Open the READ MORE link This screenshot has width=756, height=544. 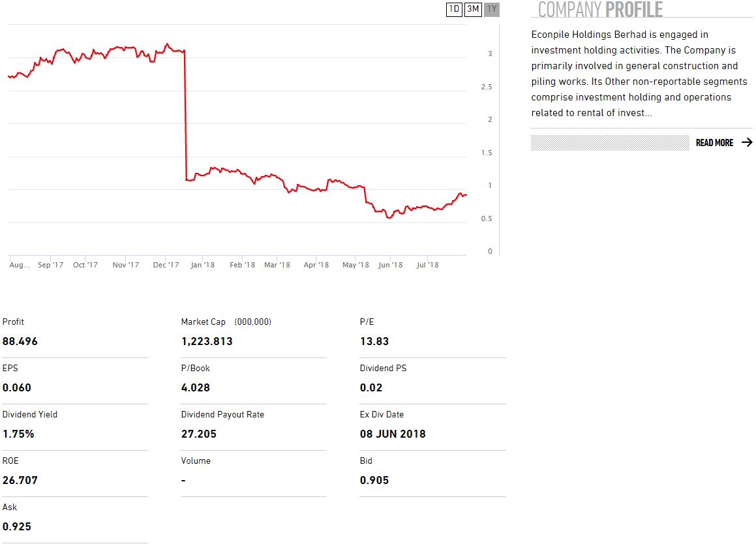(714, 143)
